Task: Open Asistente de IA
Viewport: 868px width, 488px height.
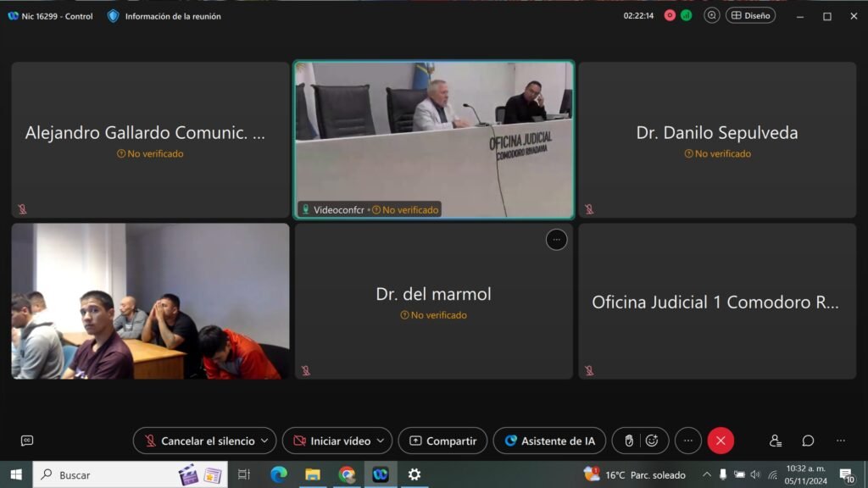Action: coord(549,441)
